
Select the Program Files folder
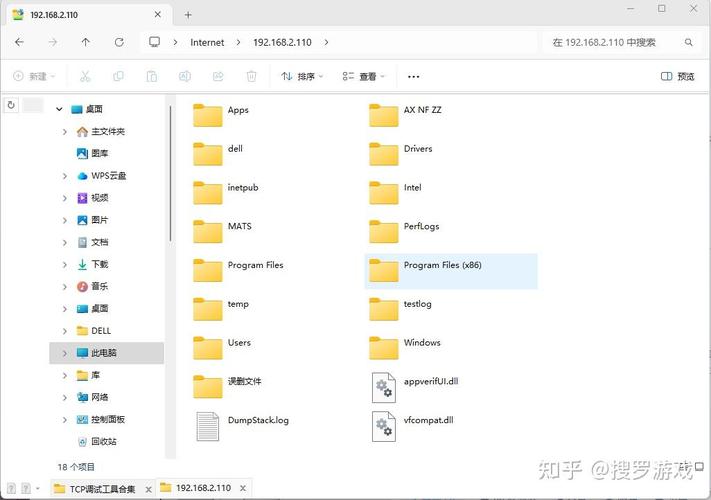click(x=239, y=270)
